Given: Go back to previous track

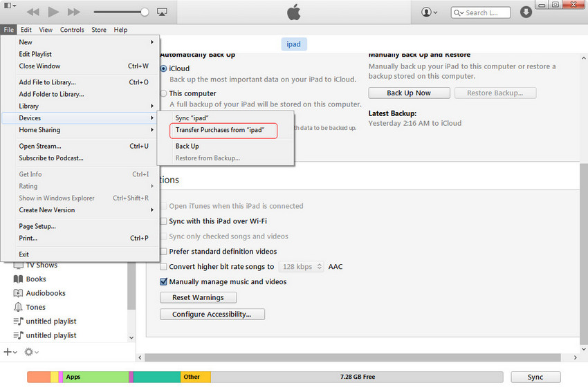Looking at the screenshot, I should coord(32,12).
